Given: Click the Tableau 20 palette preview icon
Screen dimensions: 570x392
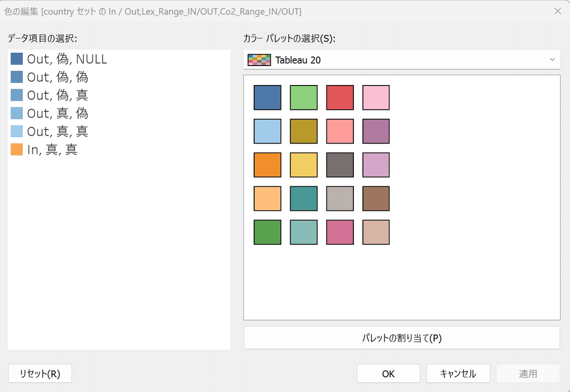Looking at the screenshot, I should pyautogui.click(x=259, y=60).
